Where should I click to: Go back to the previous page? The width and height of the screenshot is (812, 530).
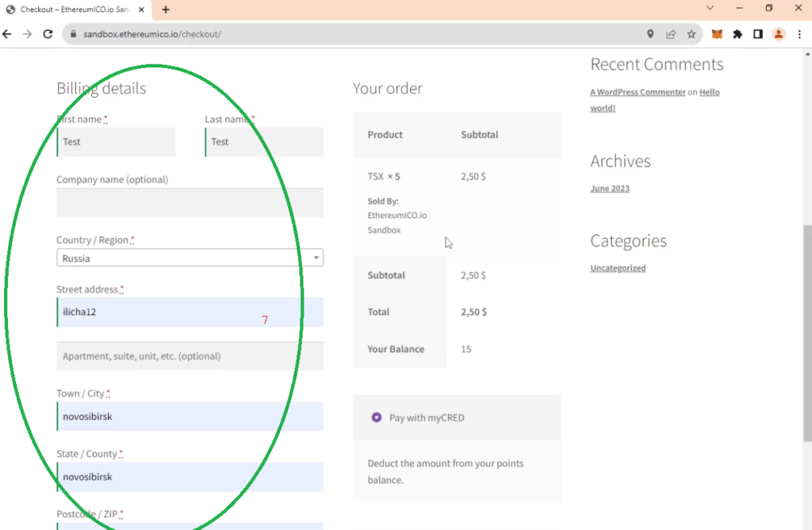(8, 34)
